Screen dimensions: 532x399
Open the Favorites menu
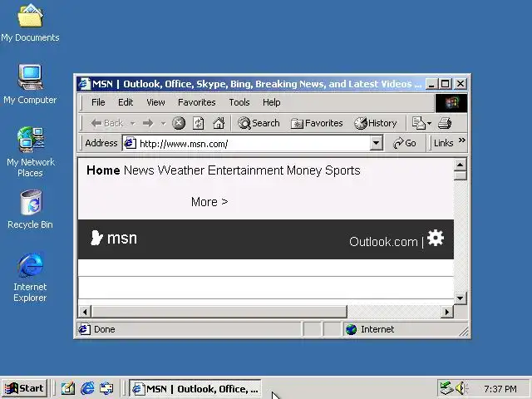click(197, 102)
